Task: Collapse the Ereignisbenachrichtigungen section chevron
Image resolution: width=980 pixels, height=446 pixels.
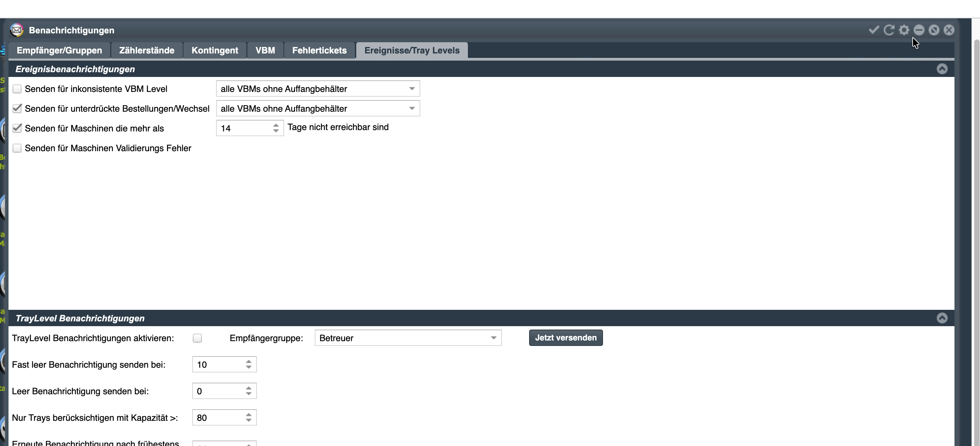Action: click(x=942, y=69)
